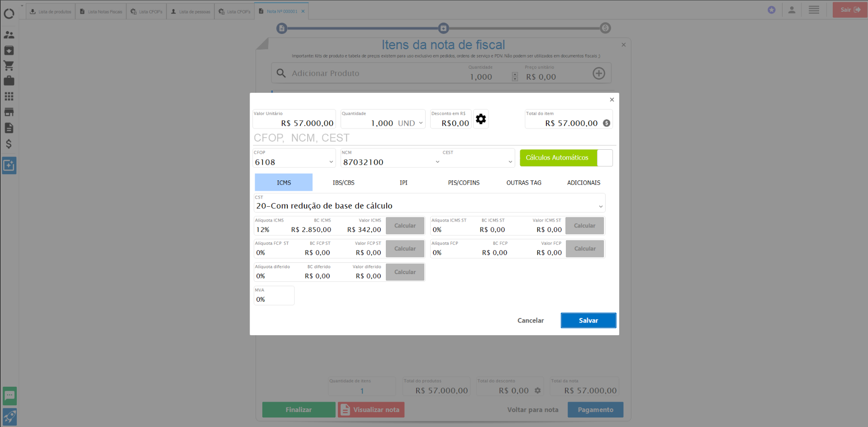Image resolution: width=868 pixels, height=427 pixels.
Task: Toggle Cálculos Automáticos switch
Action: point(604,158)
